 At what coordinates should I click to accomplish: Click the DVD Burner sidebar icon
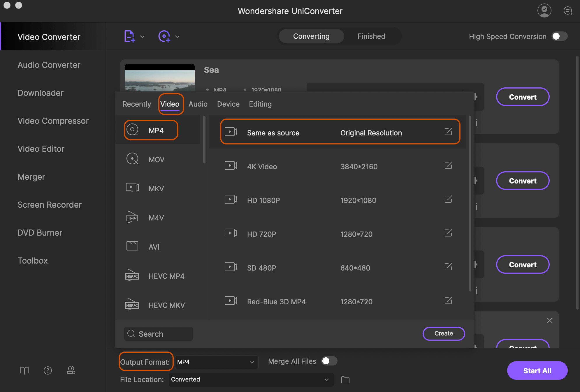pos(39,232)
